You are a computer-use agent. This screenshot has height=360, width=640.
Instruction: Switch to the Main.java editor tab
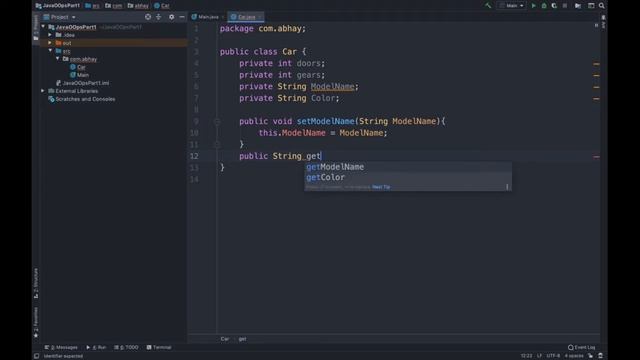pos(207,17)
